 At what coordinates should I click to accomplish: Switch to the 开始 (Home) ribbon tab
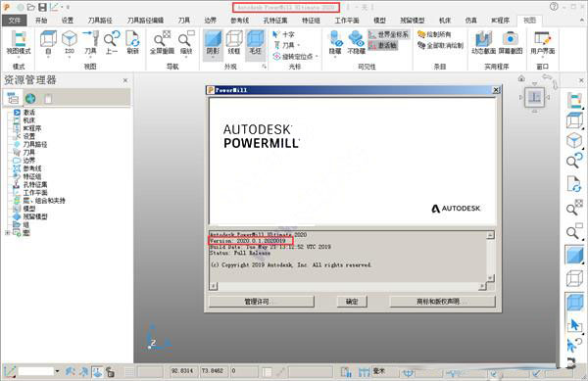click(x=41, y=21)
